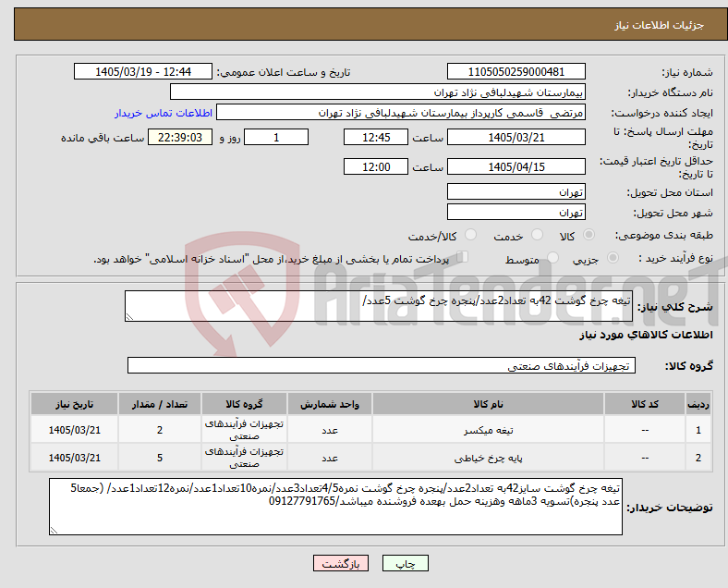Click the پایه چرخ خیاطی item cell
This screenshot has height=588, width=728.
(488, 458)
